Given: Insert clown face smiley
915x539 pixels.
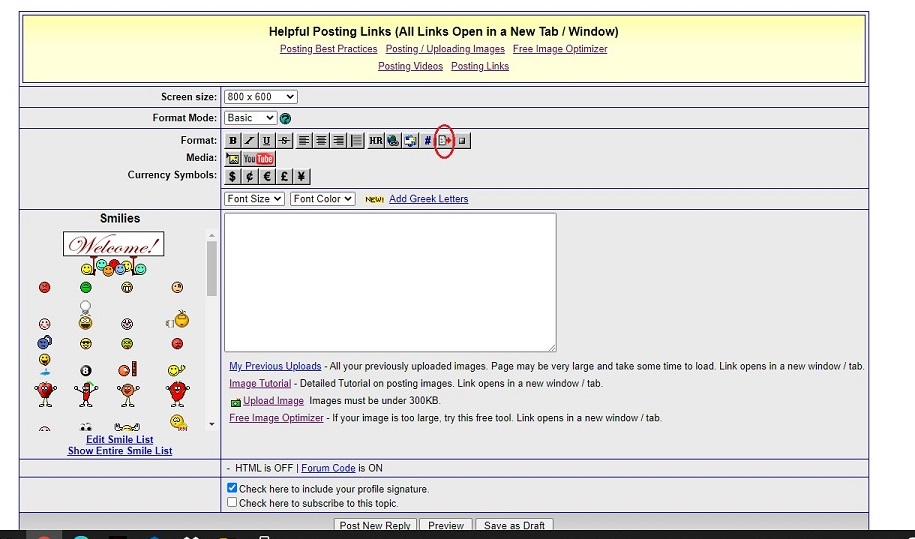Looking at the screenshot, I should 127,324.
